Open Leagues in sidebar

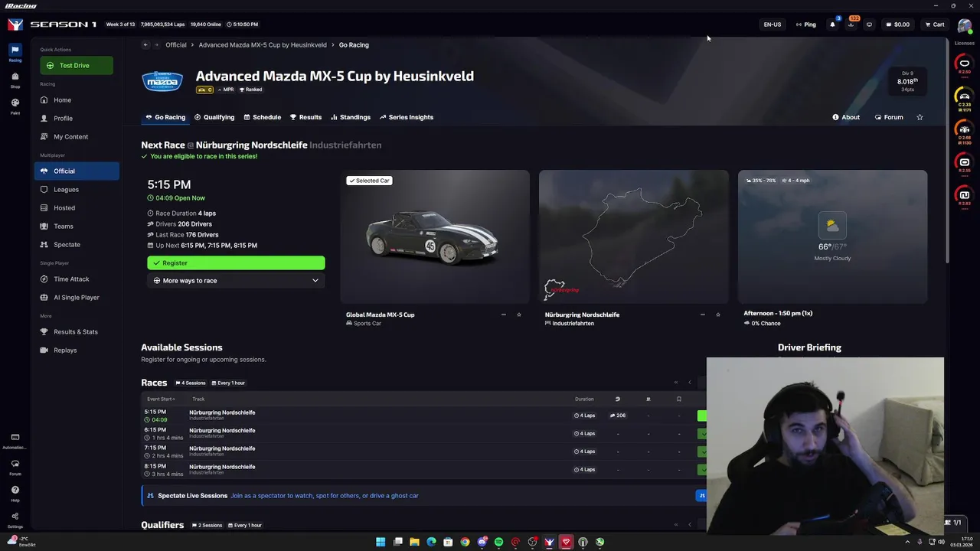coord(77,190)
